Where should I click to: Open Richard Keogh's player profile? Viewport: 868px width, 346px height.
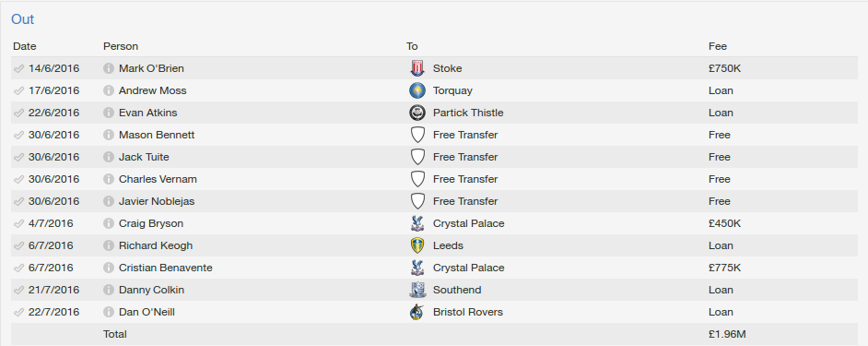pos(156,245)
